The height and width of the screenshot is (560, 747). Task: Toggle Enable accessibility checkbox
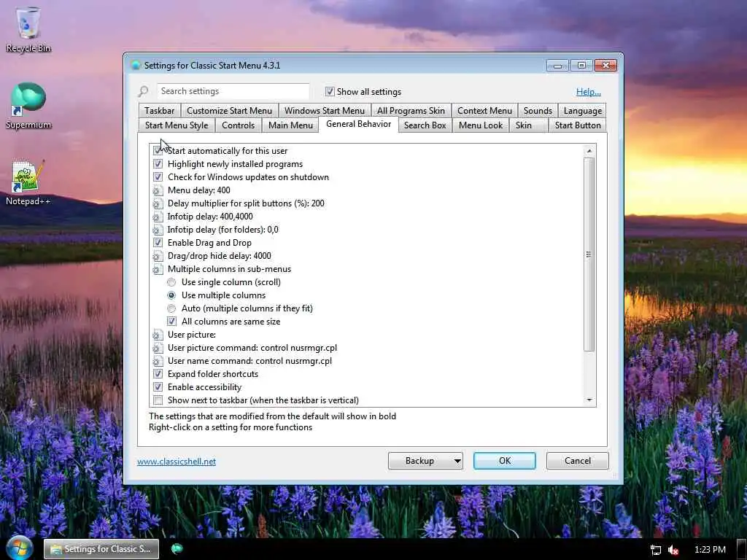coord(158,387)
